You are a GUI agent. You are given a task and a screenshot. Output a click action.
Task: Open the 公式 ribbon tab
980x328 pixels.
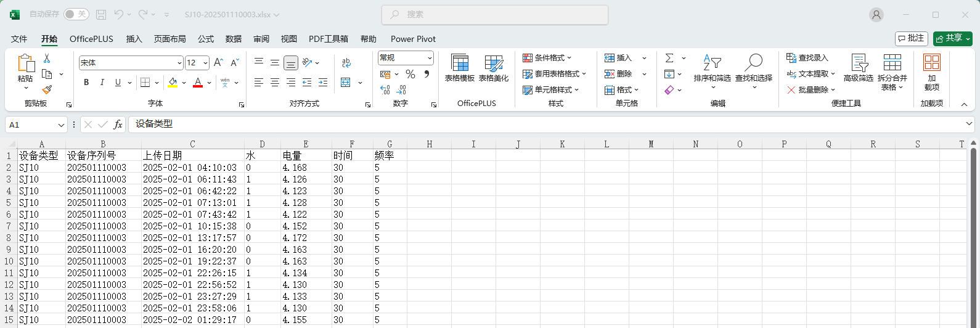pyautogui.click(x=206, y=39)
